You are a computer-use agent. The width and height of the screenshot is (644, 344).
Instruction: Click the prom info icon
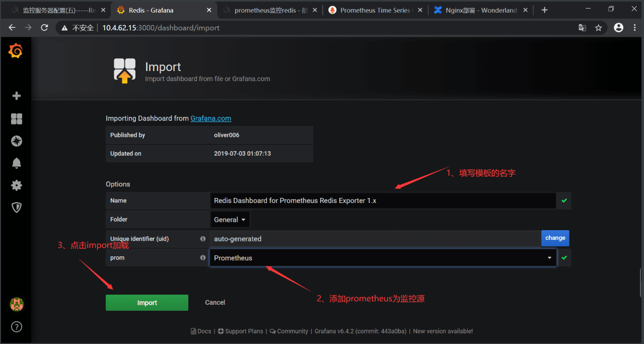[x=203, y=257]
